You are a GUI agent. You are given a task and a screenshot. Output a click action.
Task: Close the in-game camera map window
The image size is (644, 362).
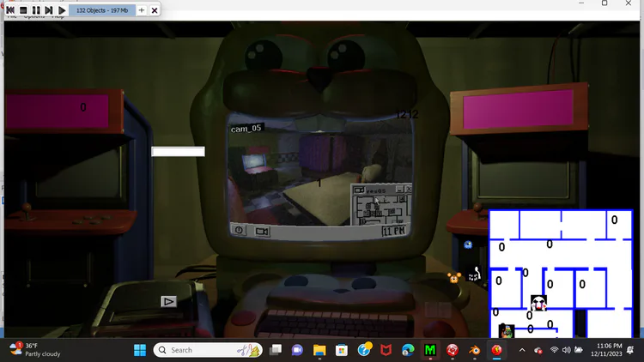point(408,189)
